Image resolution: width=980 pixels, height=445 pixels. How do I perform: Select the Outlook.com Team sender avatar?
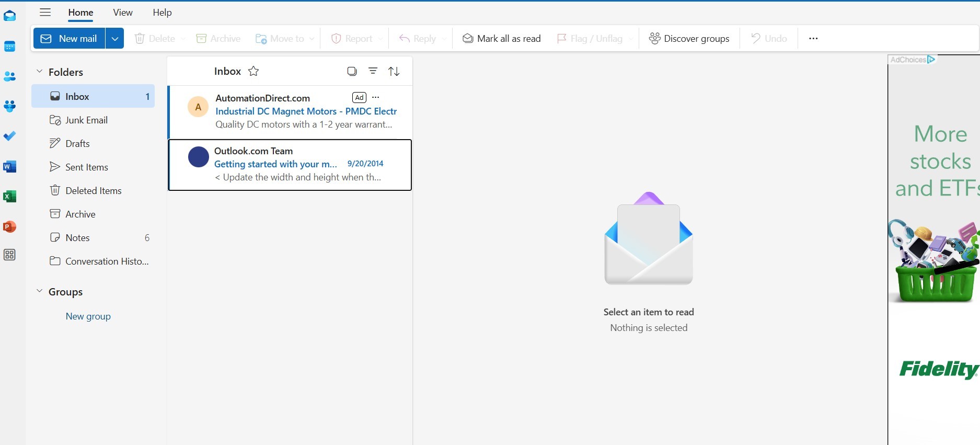(198, 157)
